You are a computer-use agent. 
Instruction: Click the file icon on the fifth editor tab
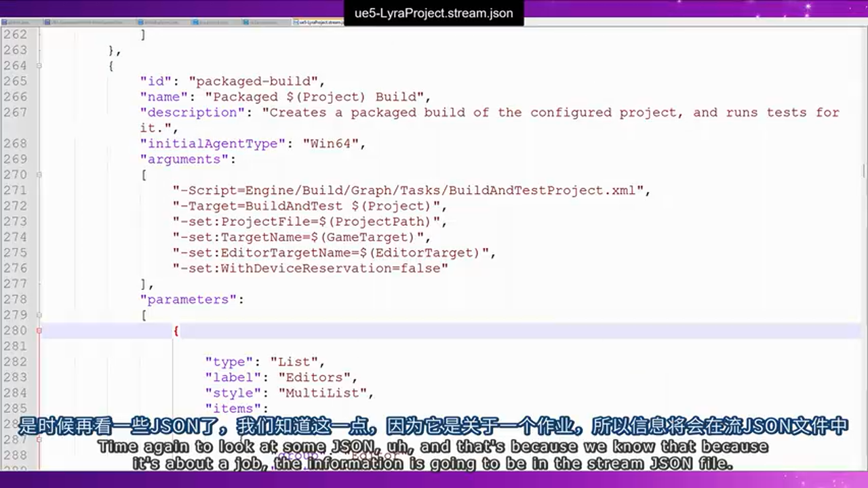pos(245,22)
